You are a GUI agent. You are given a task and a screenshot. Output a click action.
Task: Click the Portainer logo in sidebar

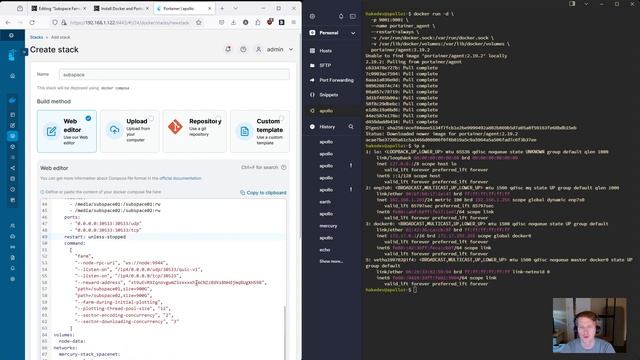[11, 55]
